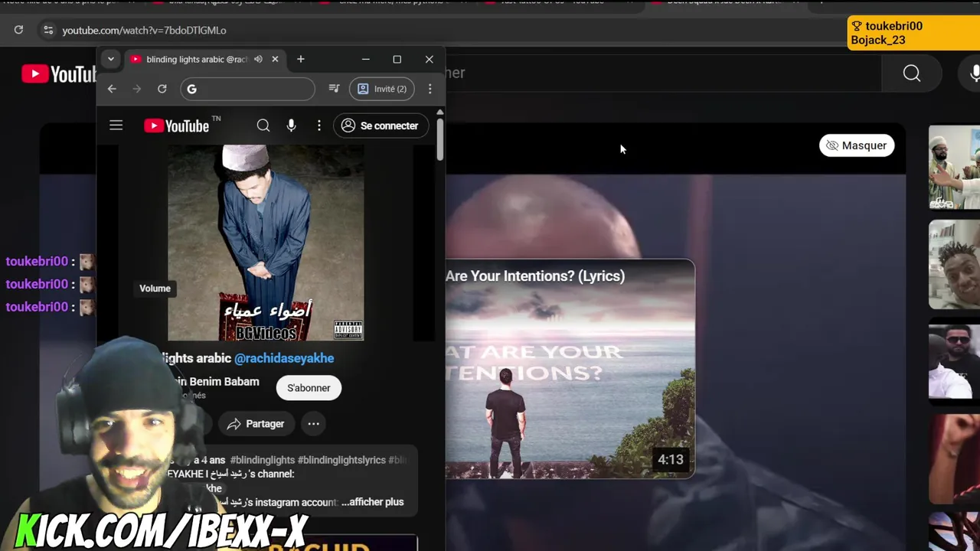Viewport: 980px width, 551px height.
Task: Open the tab search dropdown arrow in popup window
Action: pos(110,59)
